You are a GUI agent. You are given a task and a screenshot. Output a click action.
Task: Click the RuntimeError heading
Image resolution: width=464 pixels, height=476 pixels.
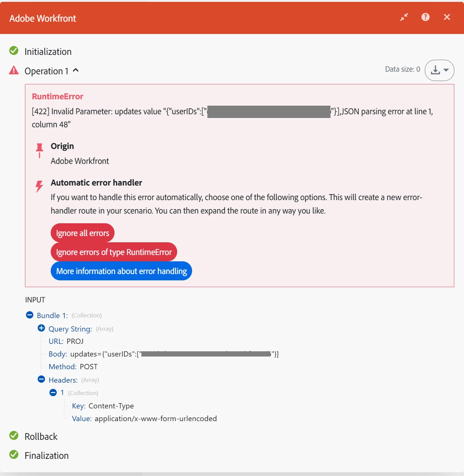[57, 96]
